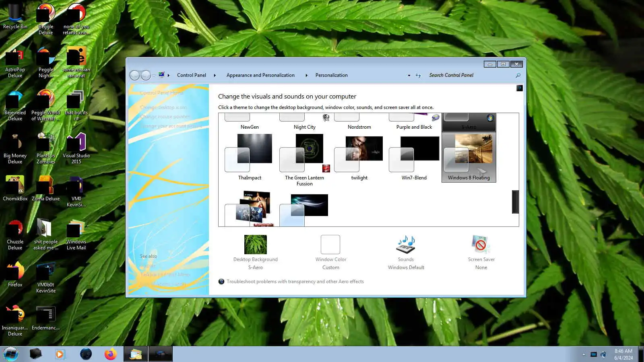Viewport: 644px width, 362px height.
Task: Select the Peggle Nights desktop icon
Action: click(46, 62)
